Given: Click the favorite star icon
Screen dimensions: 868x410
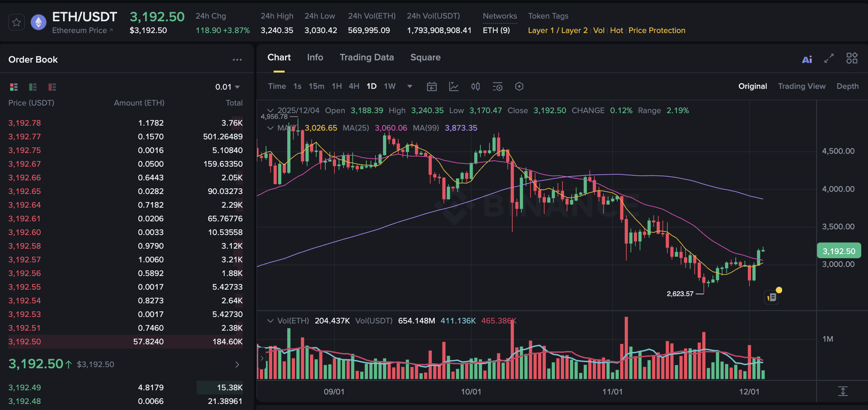Looking at the screenshot, I should 16,22.
